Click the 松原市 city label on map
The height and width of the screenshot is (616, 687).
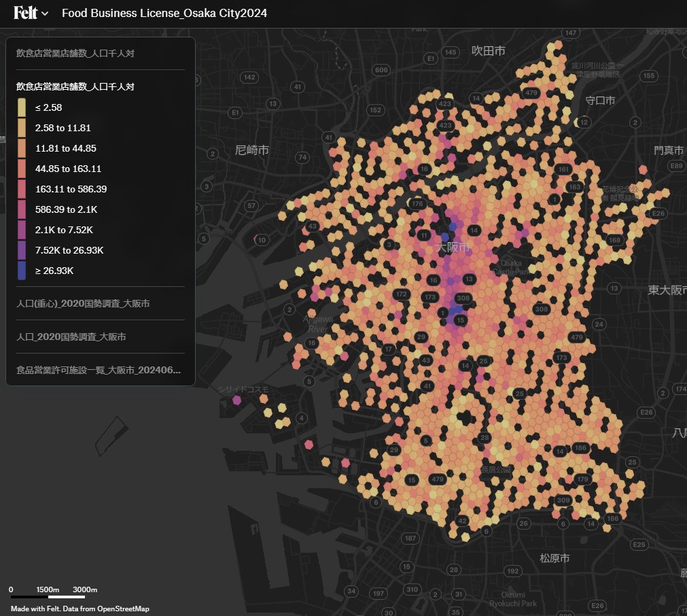(554, 558)
